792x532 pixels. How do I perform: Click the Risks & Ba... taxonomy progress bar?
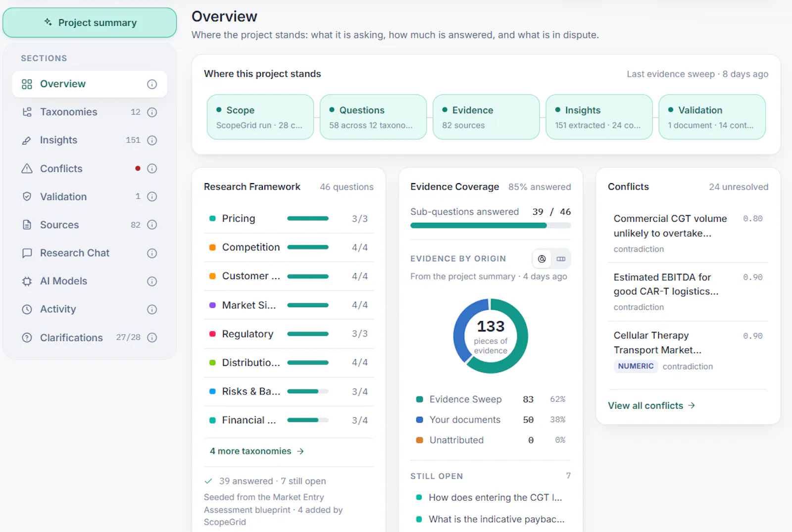(308, 391)
